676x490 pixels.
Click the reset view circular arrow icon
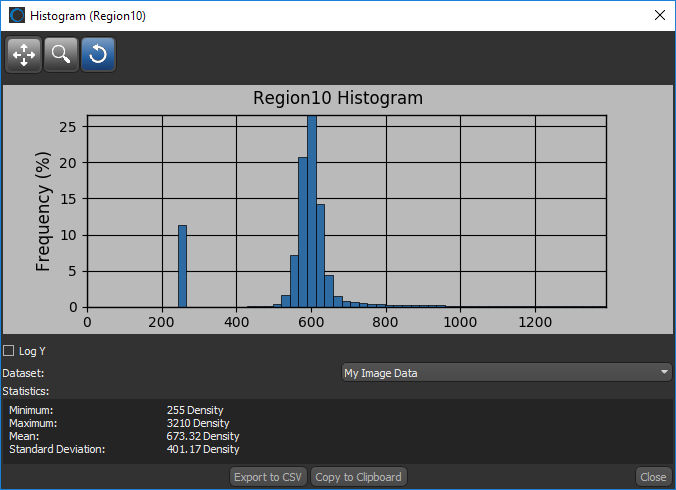click(x=98, y=55)
